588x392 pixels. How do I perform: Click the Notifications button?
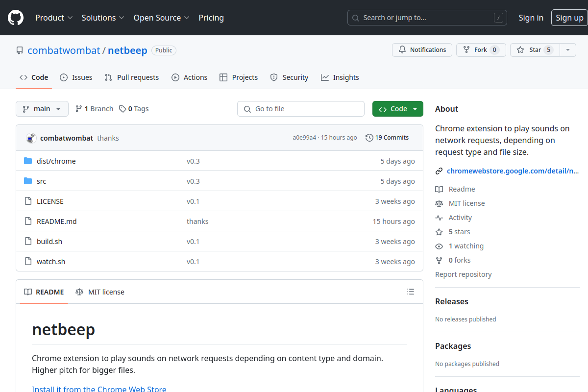tap(422, 50)
